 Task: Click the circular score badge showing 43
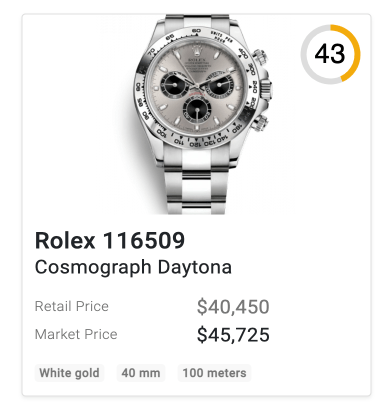(x=330, y=54)
